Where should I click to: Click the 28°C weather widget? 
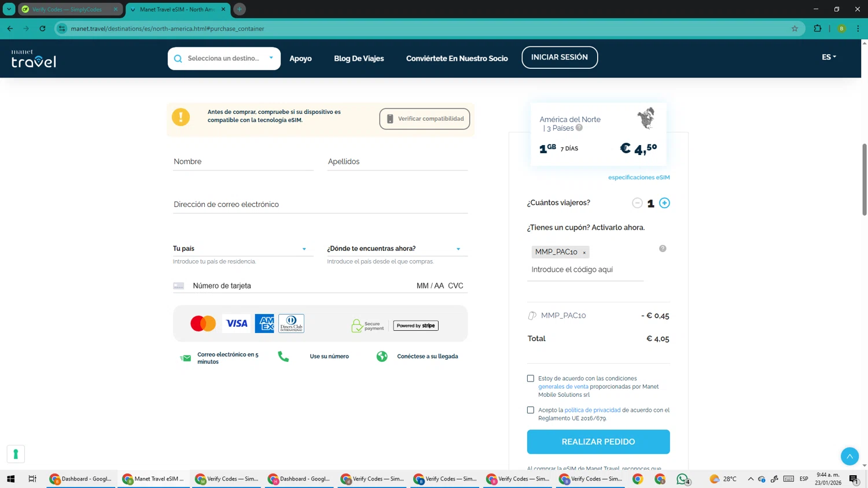723,479
